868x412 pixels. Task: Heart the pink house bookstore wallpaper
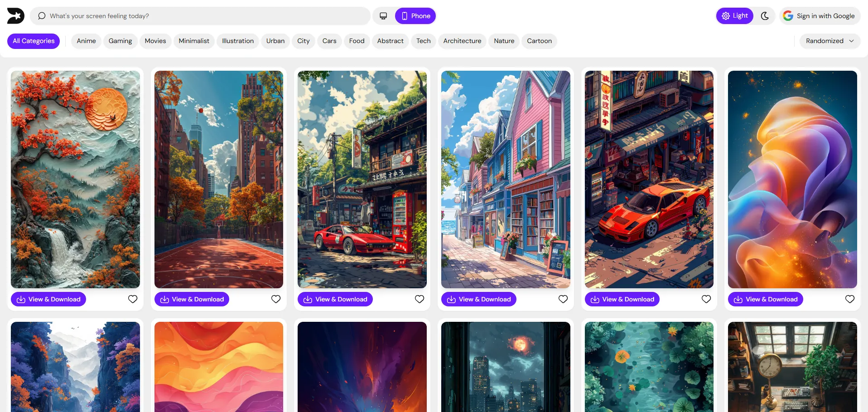tap(563, 299)
